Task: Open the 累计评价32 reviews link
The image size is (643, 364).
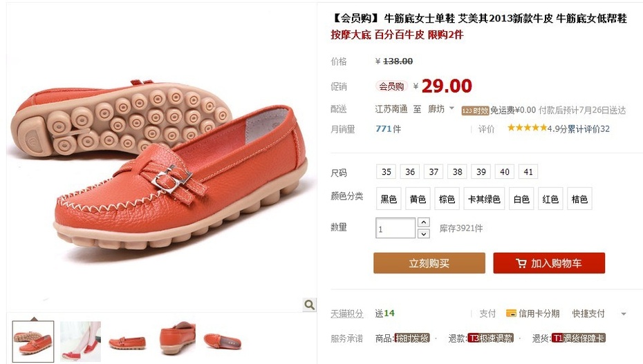Action: [x=588, y=129]
